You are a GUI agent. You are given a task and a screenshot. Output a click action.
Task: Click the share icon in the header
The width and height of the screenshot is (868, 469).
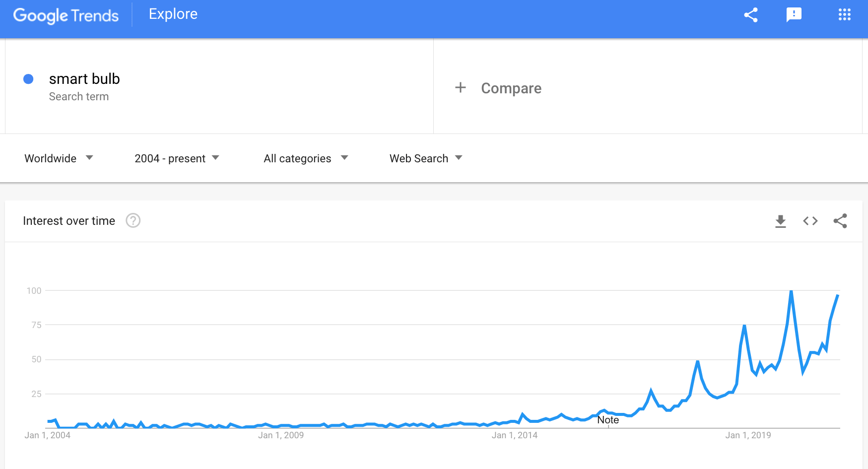[751, 15]
